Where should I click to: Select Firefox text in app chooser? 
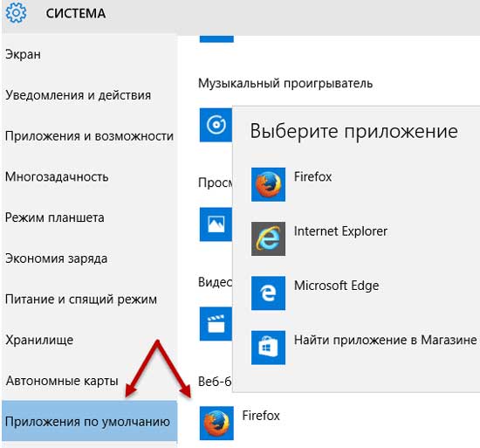pyautogui.click(x=312, y=176)
